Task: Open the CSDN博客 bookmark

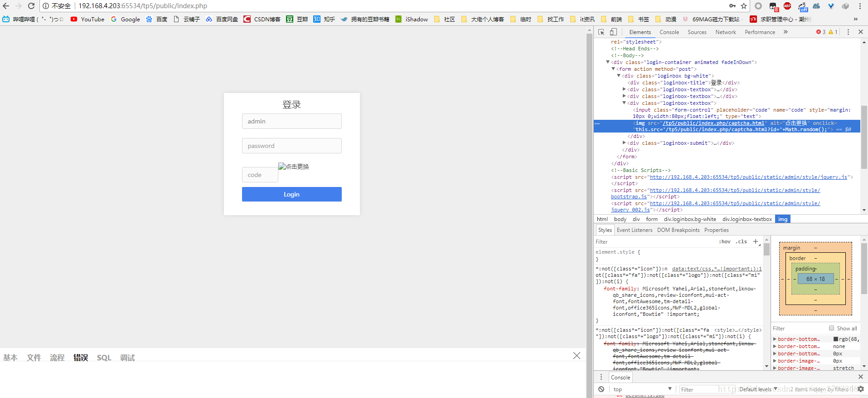Action: click(262, 19)
